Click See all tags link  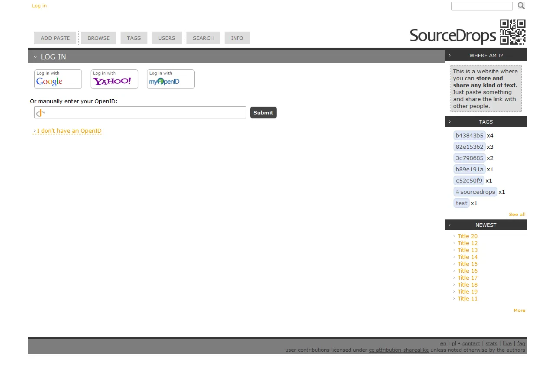(x=517, y=214)
